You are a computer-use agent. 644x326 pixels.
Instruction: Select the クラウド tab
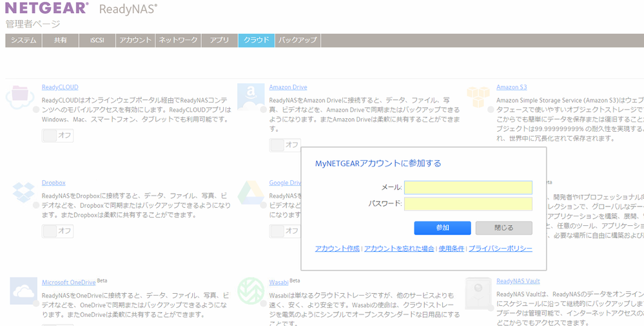tap(257, 40)
